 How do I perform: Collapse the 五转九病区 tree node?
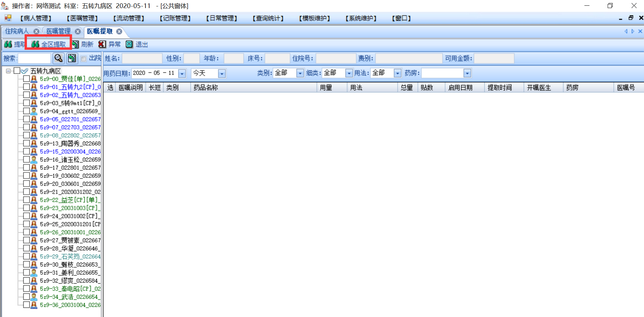point(8,71)
